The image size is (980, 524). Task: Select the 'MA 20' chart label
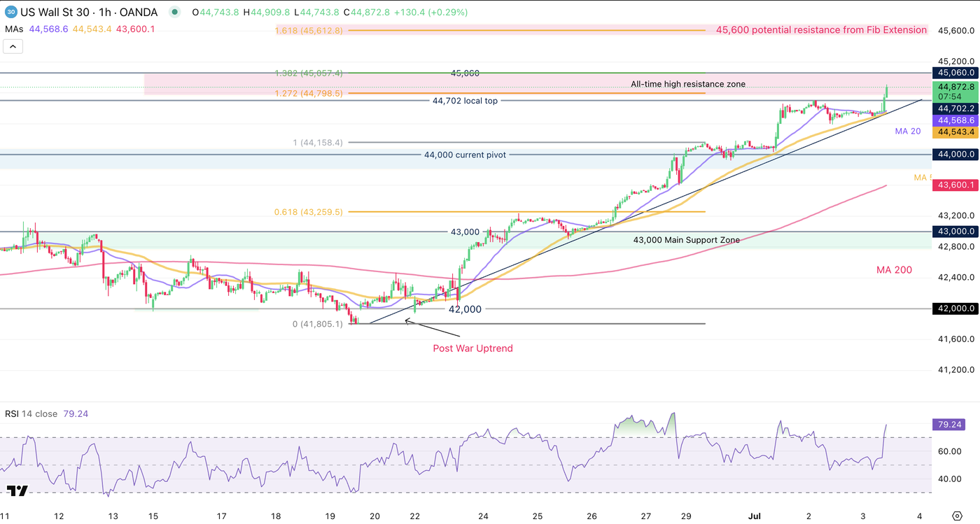pyautogui.click(x=909, y=132)
